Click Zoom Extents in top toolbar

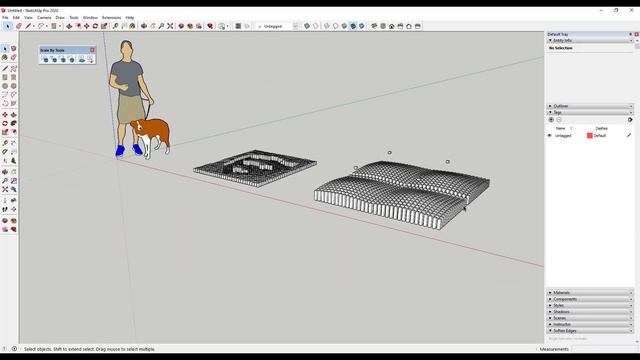170,26
